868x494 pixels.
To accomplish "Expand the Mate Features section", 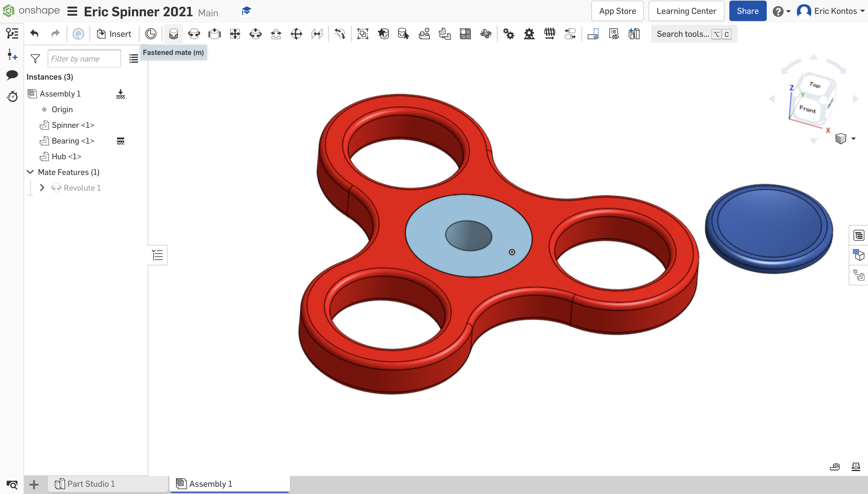I will 30,173.
